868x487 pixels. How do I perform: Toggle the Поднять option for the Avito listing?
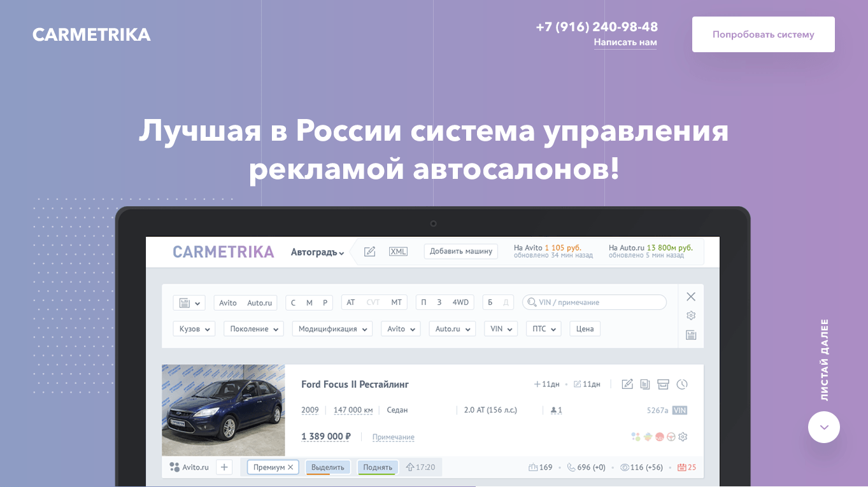point(378,467)
